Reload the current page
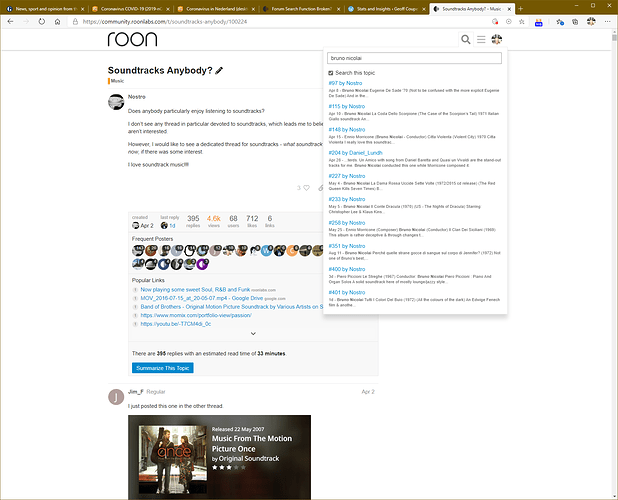618x500 pixels. (42, 22)
